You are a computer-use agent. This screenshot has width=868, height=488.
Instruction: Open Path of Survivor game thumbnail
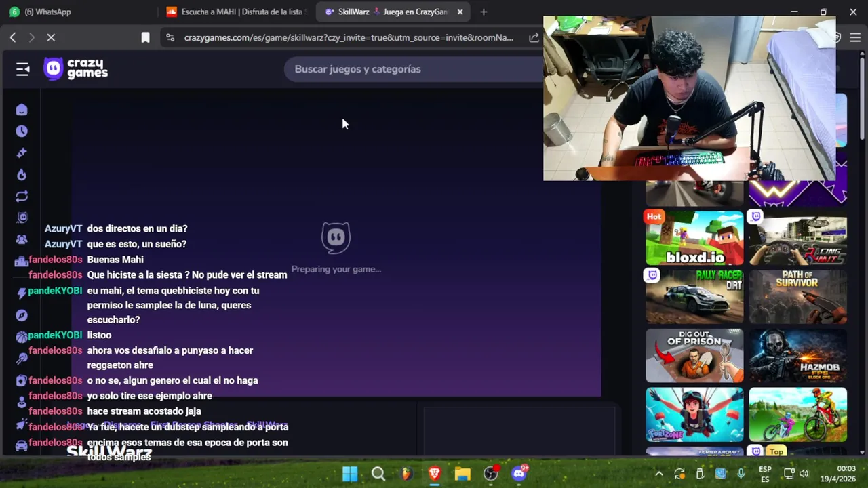[x=798, y=296]
